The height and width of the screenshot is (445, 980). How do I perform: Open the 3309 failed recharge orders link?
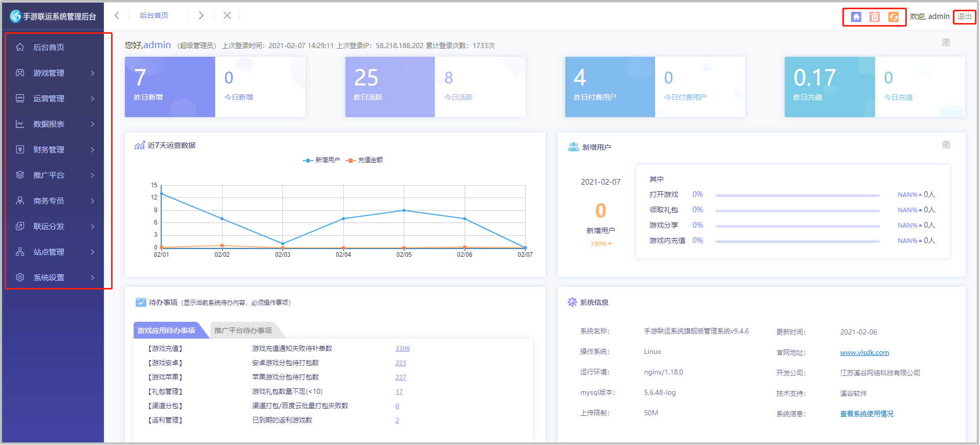403,349
